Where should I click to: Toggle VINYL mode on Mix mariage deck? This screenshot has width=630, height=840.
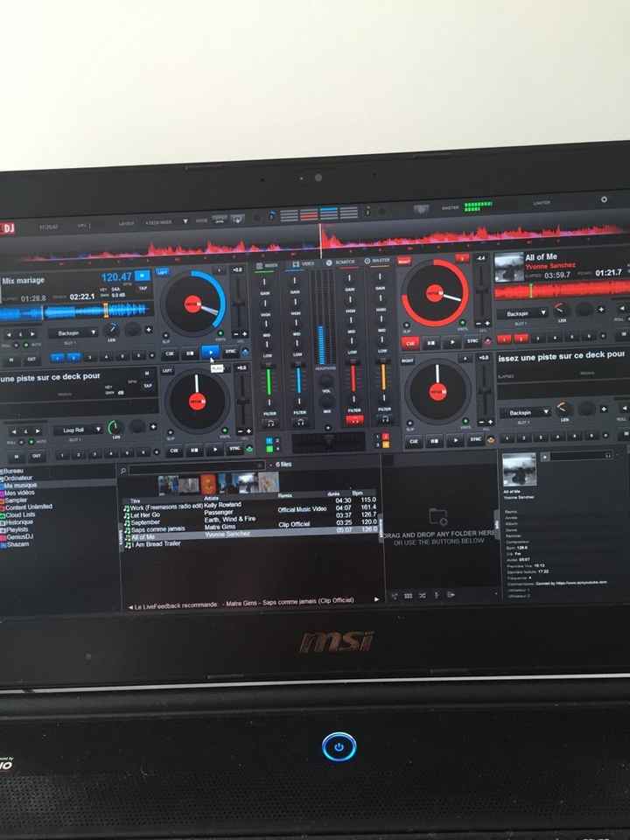tap(220, 335)
